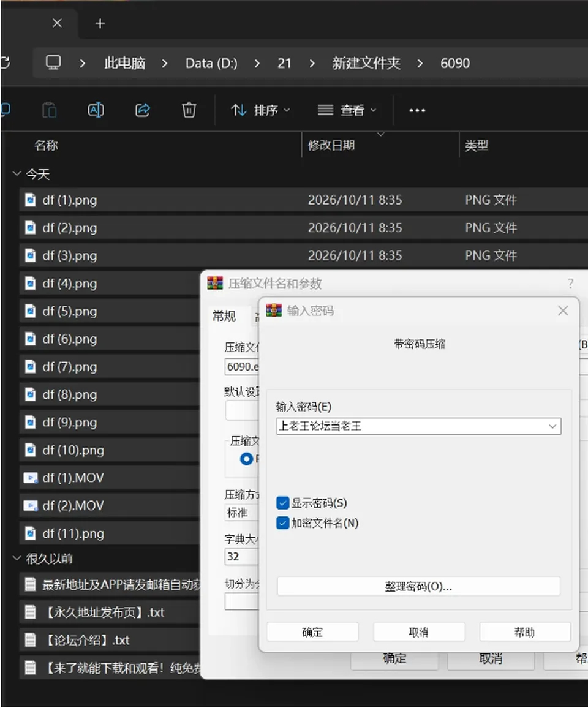Confirm password with 确定 in 输入密码
The height and width of the screenshot is (708, 588).
312,631
